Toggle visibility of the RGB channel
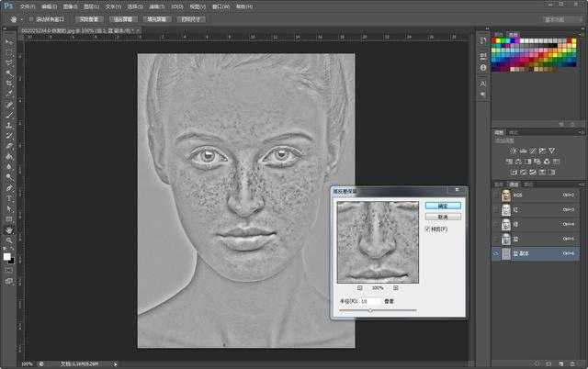588x369 pixels. click(495, 195)
